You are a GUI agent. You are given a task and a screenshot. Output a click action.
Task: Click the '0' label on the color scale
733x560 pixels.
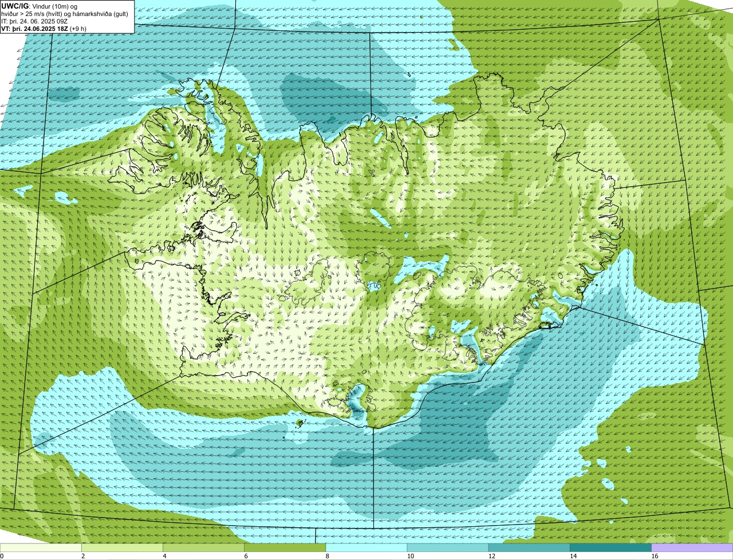(x=2, y=556)
